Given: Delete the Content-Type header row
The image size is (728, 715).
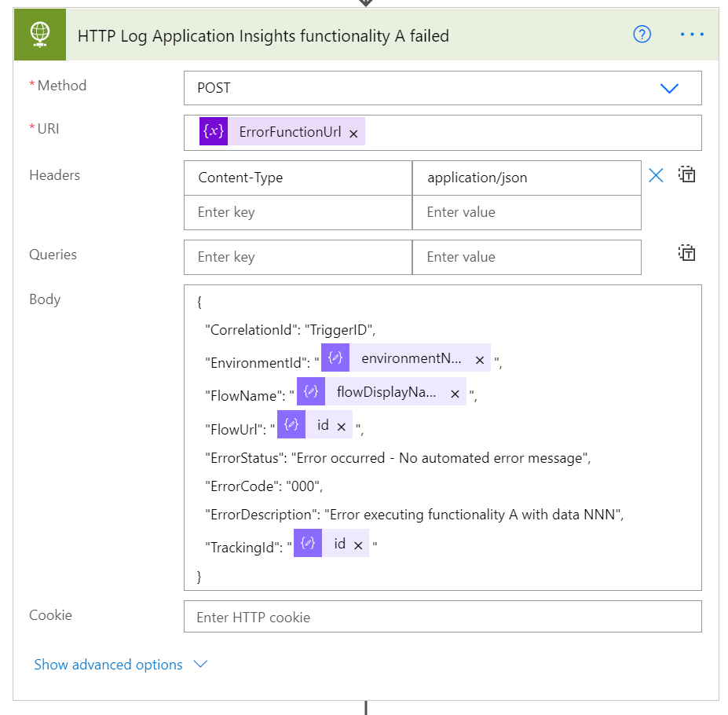Looking at the screenshot, I should [x=656, y=176].
